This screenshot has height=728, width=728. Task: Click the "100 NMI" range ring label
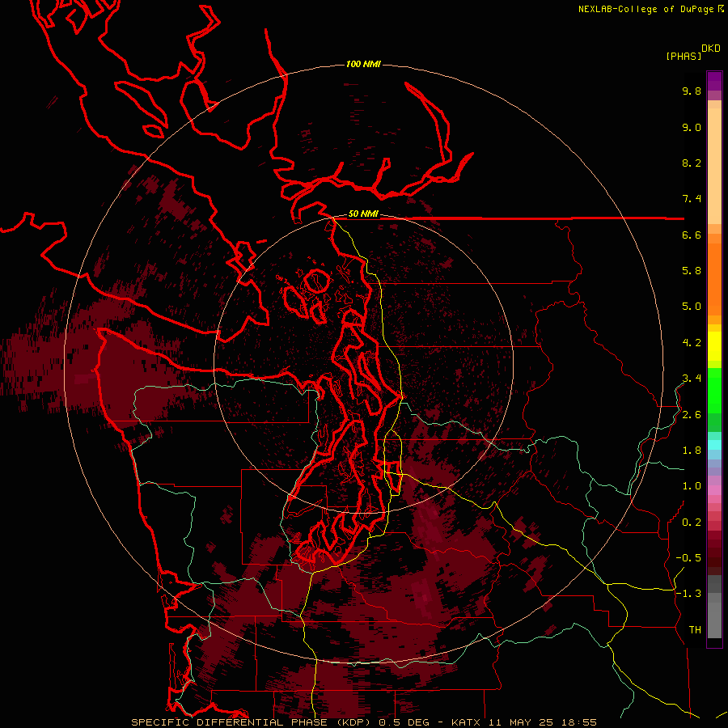[x=363, y=64]
